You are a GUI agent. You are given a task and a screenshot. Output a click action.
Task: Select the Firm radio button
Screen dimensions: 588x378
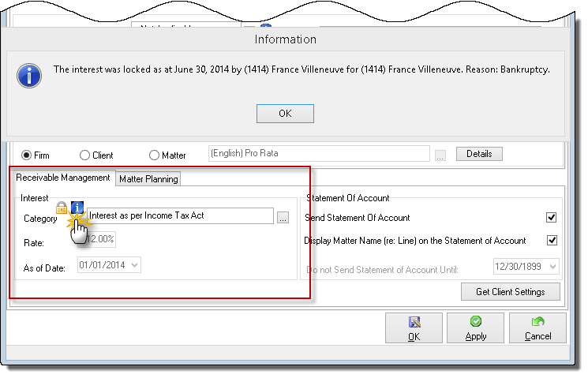26,155
